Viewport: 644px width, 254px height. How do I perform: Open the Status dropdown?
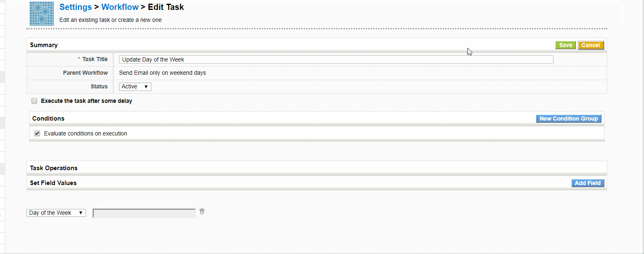pos(135,87)
